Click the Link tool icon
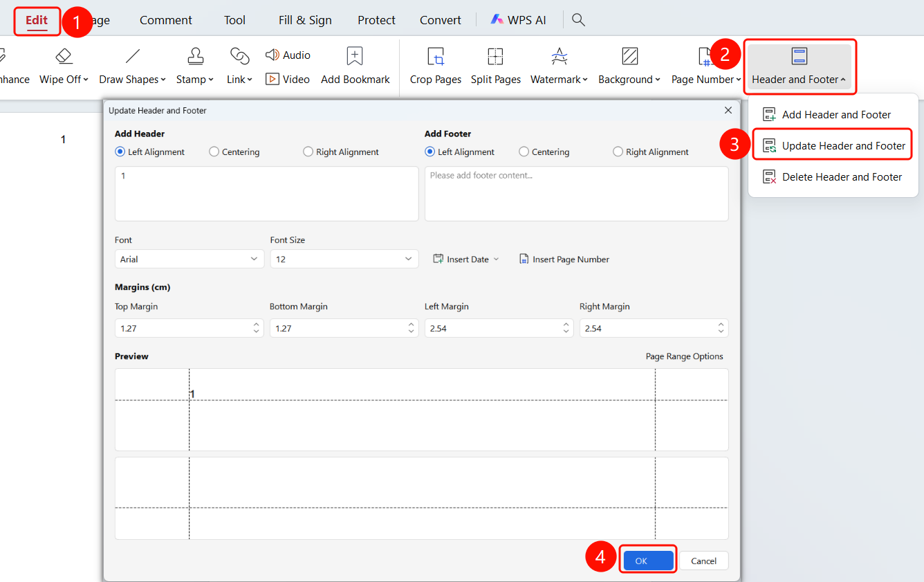The image size is (924, 582). pyautogui.click(x=239, y=56)
